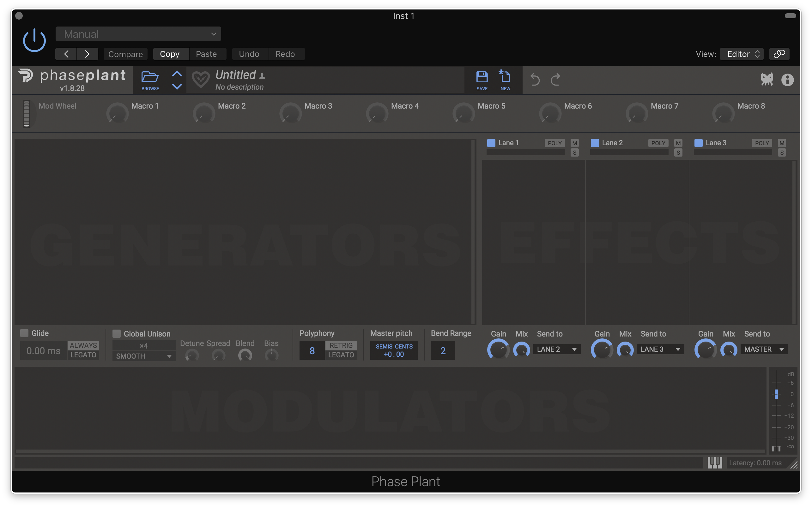Create a New preset via icon
This screenshot has width=812, height=507.
pos(505,77)
